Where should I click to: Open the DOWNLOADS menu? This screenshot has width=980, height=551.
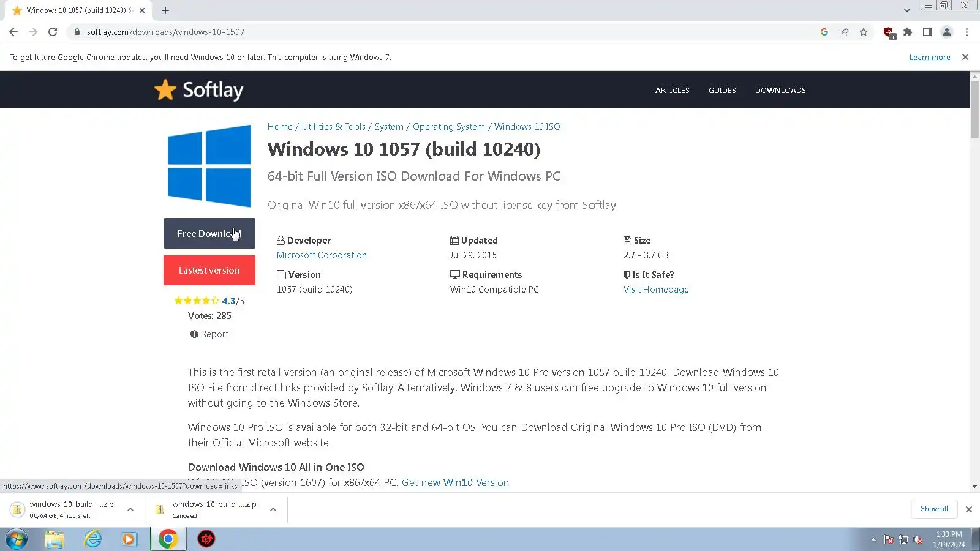pyautogui.click(x=780, y=90)
